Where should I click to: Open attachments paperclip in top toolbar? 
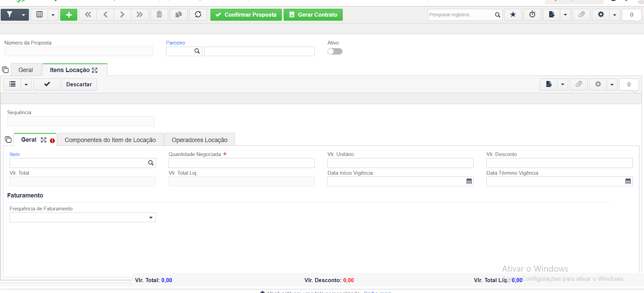point(582,15)
